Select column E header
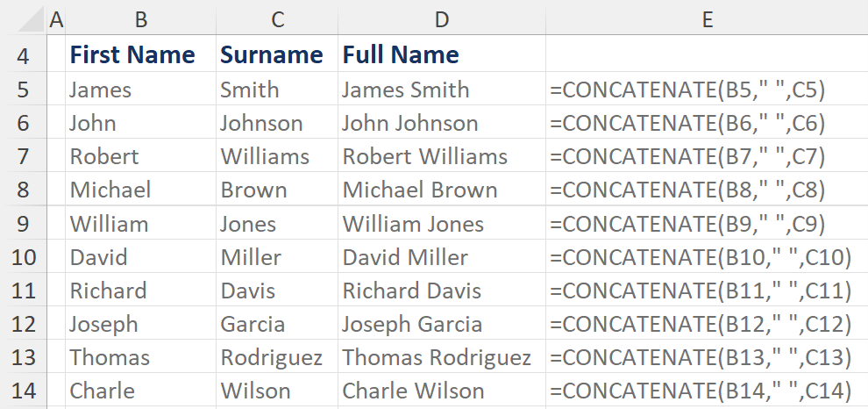The height and width of the screenshot is (409, 868). click(x=707, y=18)
